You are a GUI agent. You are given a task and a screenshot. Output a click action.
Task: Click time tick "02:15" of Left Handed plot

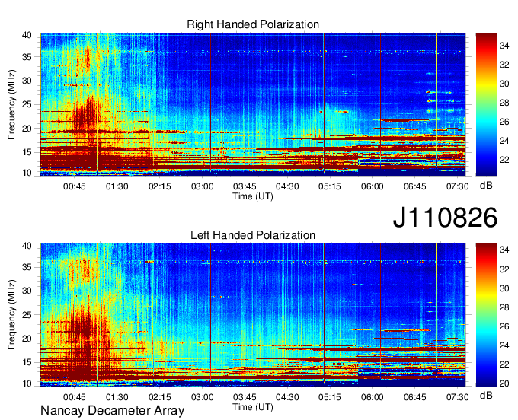coord(159,397)
